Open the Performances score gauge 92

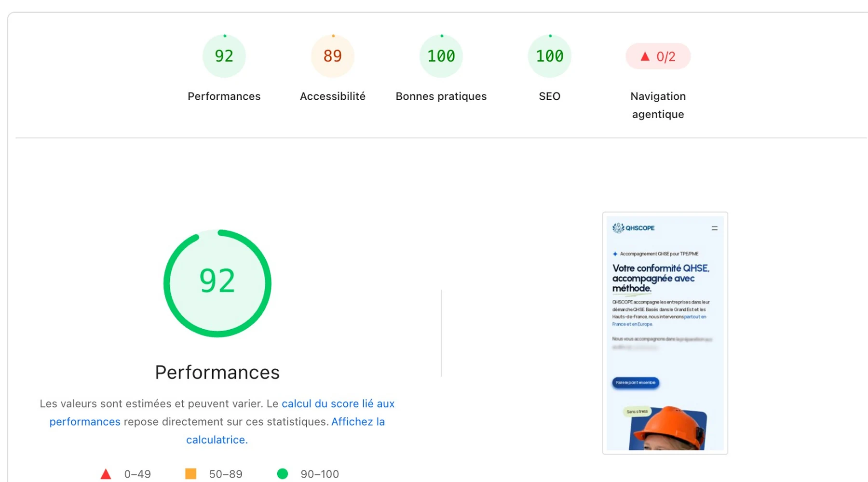click(224, 56)
